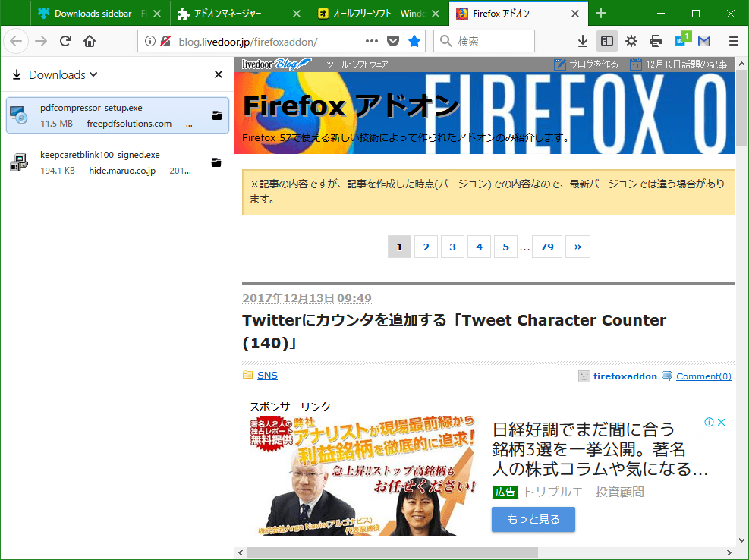749x560 pixels.
Task: Click the Firefox アドオン blog title
Action: (351, 105)
